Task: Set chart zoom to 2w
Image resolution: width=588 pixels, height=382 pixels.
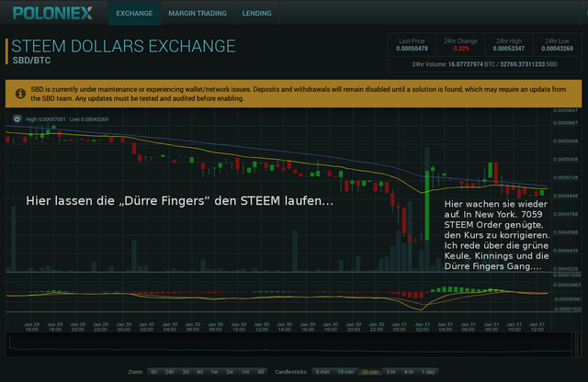Action: tap(230, 372)
